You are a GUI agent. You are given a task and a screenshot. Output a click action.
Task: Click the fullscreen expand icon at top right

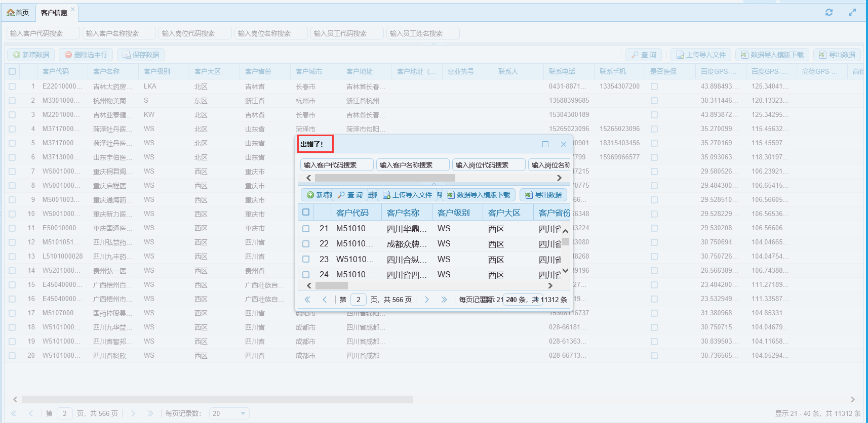(x=852, y=12)
